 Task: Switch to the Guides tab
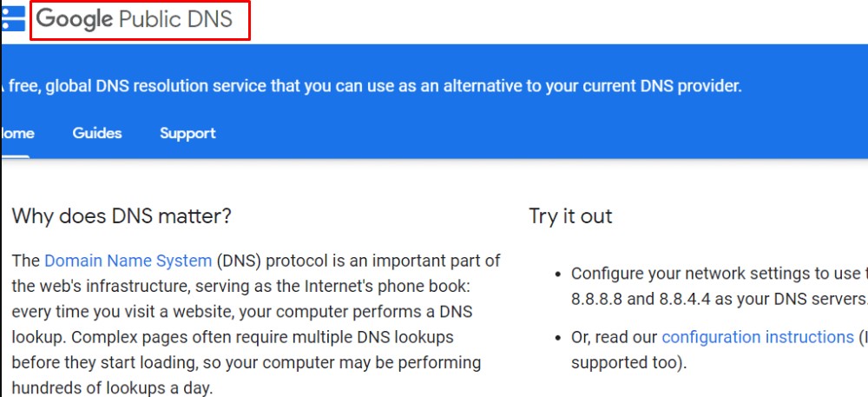point(97,134)
